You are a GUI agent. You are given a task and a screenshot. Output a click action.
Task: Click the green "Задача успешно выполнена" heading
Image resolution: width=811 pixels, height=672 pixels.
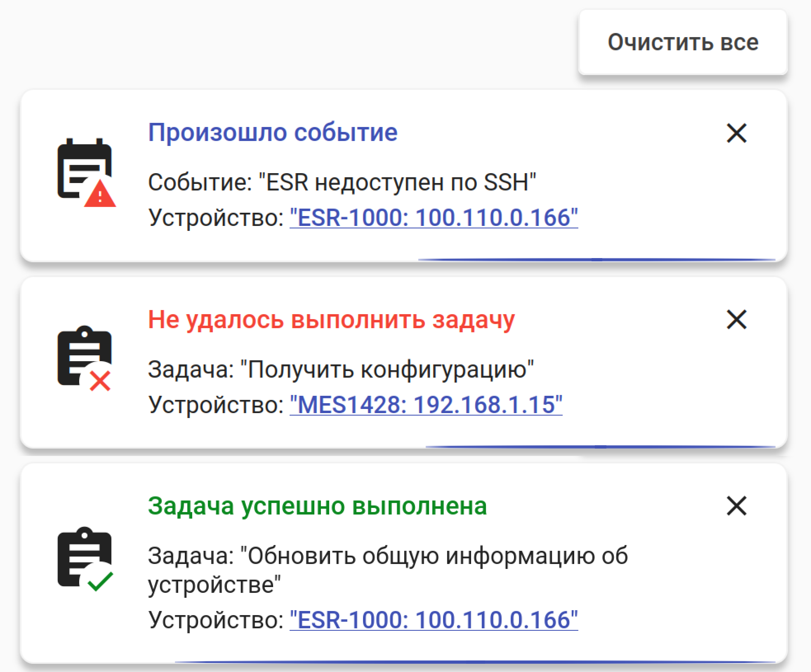(x=317, y=506)
